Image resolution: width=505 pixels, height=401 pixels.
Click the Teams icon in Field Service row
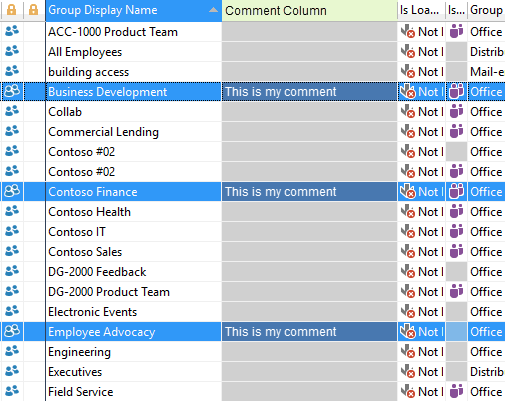[x=456, y=392]
